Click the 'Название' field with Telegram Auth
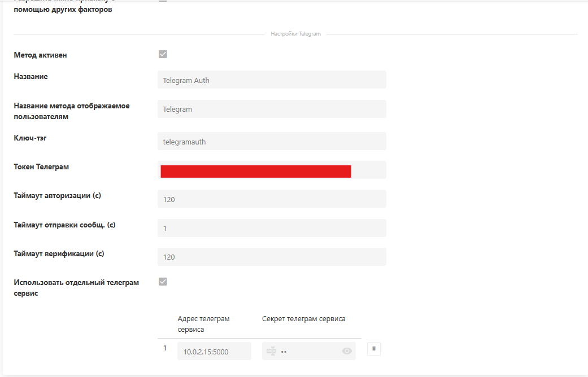This screenshot has width=588, height=377. pyautogui.click(x=272, y=80)
